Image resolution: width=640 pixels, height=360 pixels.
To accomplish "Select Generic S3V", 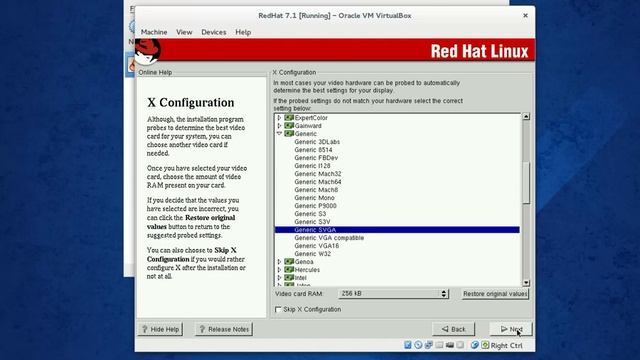I will point(312,222).
